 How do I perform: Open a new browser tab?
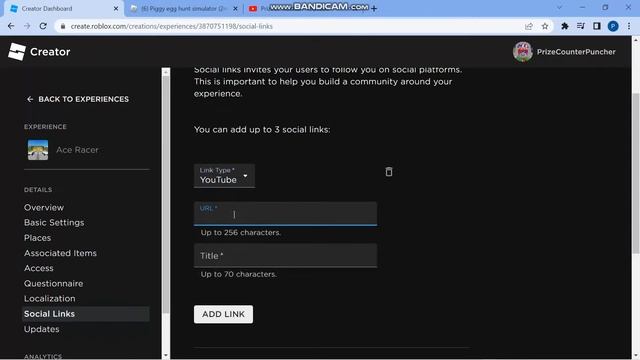pos(374,9)
